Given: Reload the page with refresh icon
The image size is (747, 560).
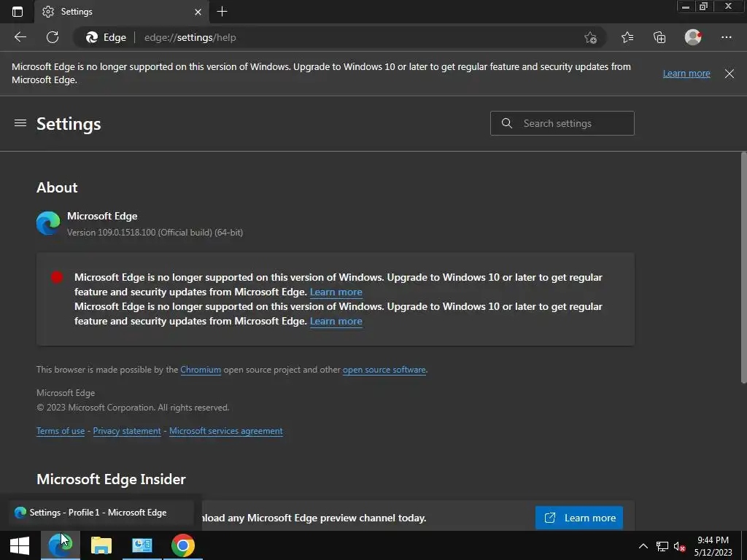Looking at the screenshot, I should [x=53, y=37].
